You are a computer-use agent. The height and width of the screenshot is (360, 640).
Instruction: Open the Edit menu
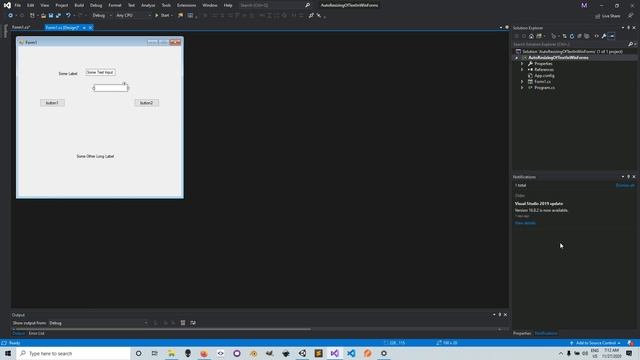coord(31,5)
